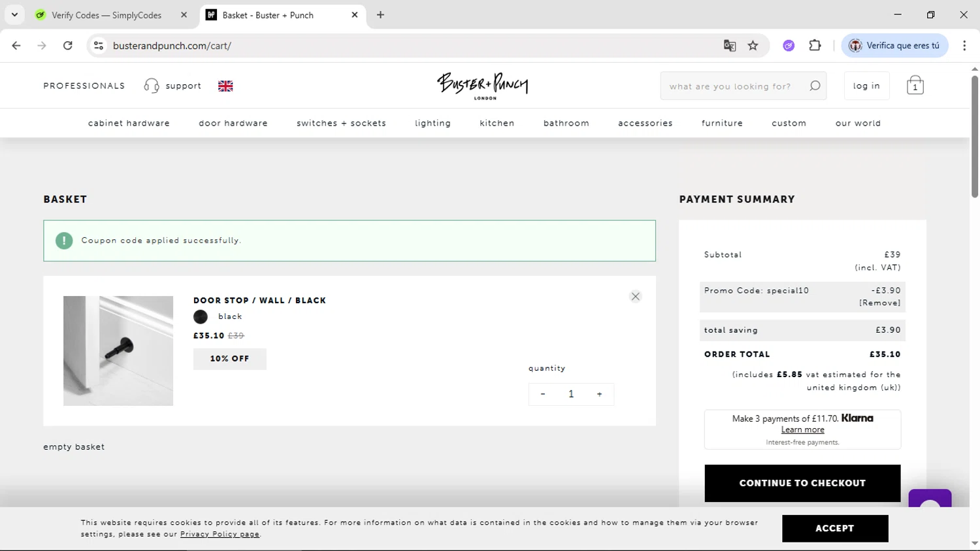
Task: Click the Door Stop / Wall / Black title
Action: (259, 301)
